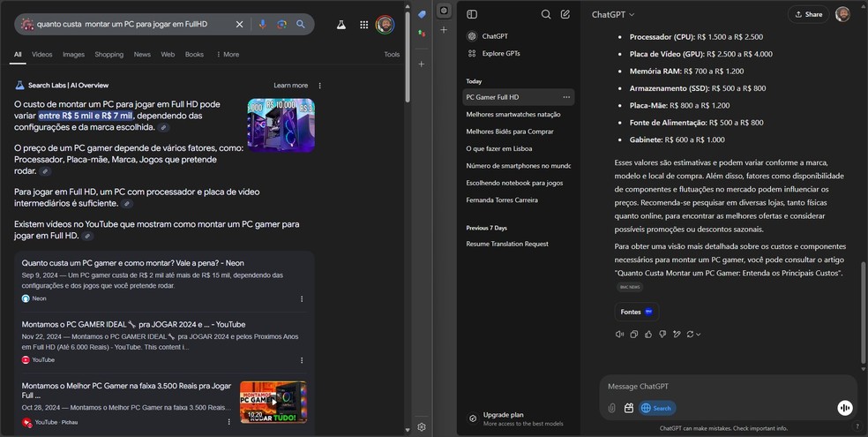Open the Google apps grid icon
Viewport: 868px width, 437px height.
[363, 25]
